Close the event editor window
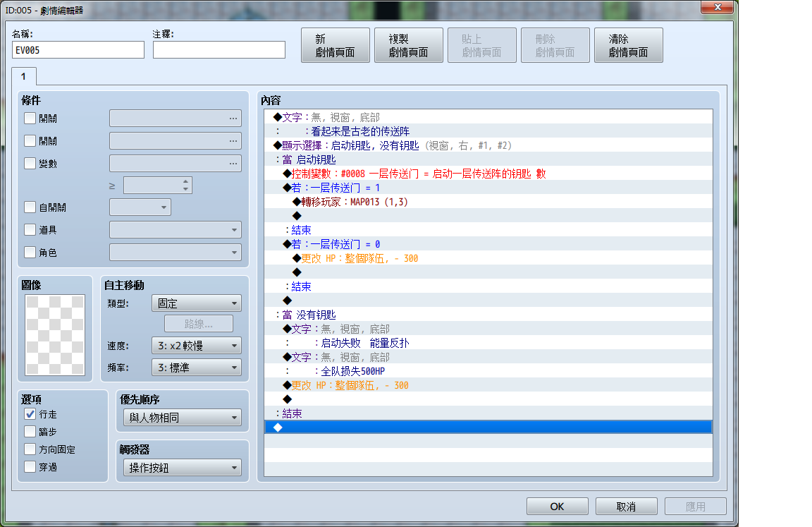Screen dimensions: 812x527 (718, 7)
